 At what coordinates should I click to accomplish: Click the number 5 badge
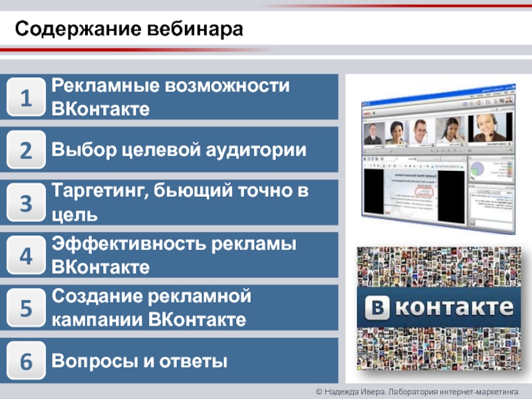[26, 308]
